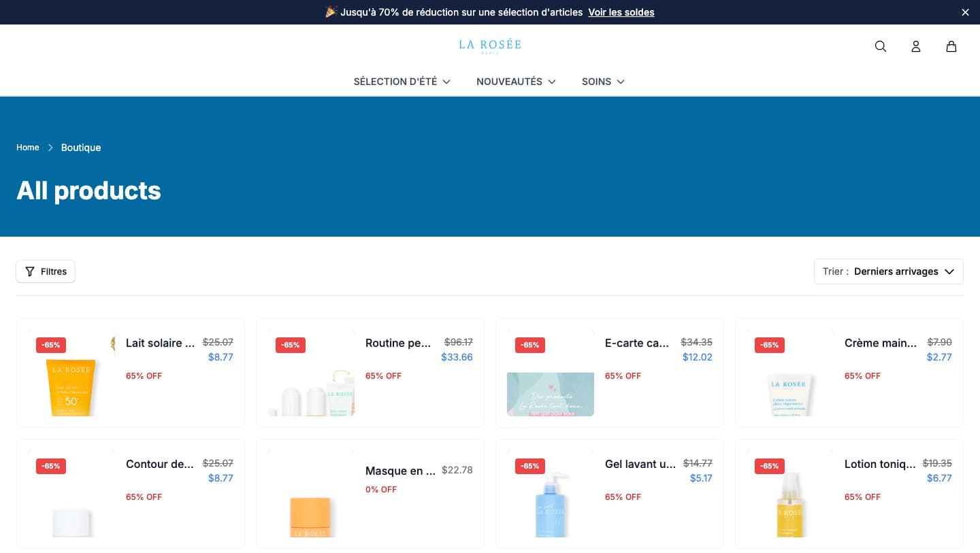
Task: Go to Home breadcrumb
Action: click(28, 148)
